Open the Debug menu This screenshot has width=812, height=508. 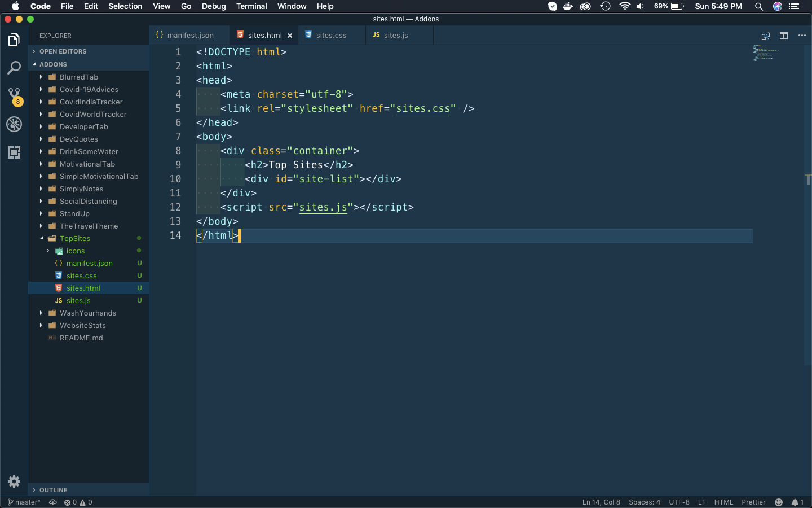click(x=214, y=6)
